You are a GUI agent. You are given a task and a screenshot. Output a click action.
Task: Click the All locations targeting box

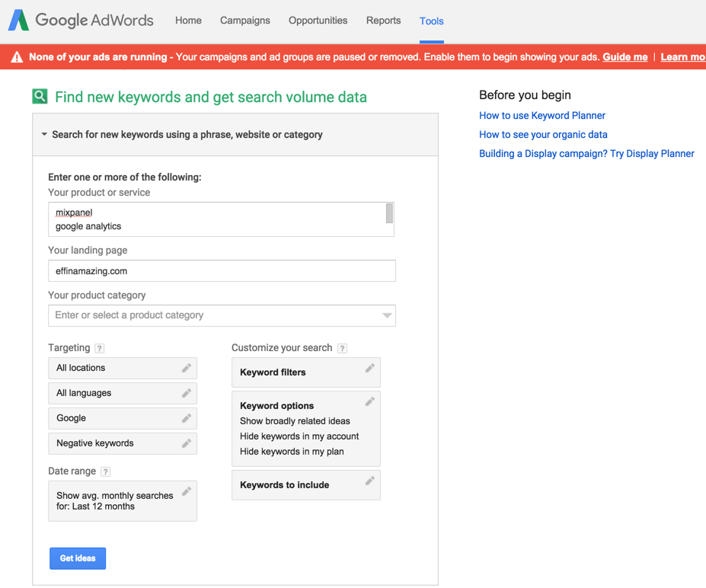coord(123,369)
